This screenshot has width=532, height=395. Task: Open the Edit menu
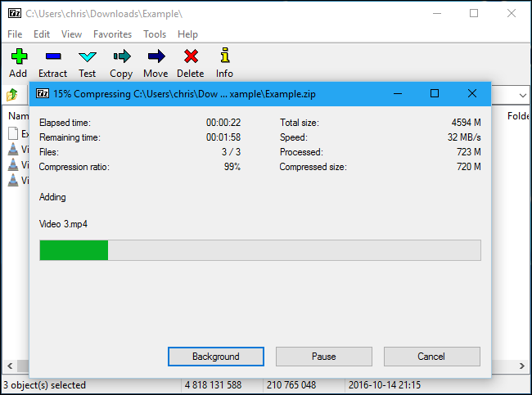click(42, 34)
